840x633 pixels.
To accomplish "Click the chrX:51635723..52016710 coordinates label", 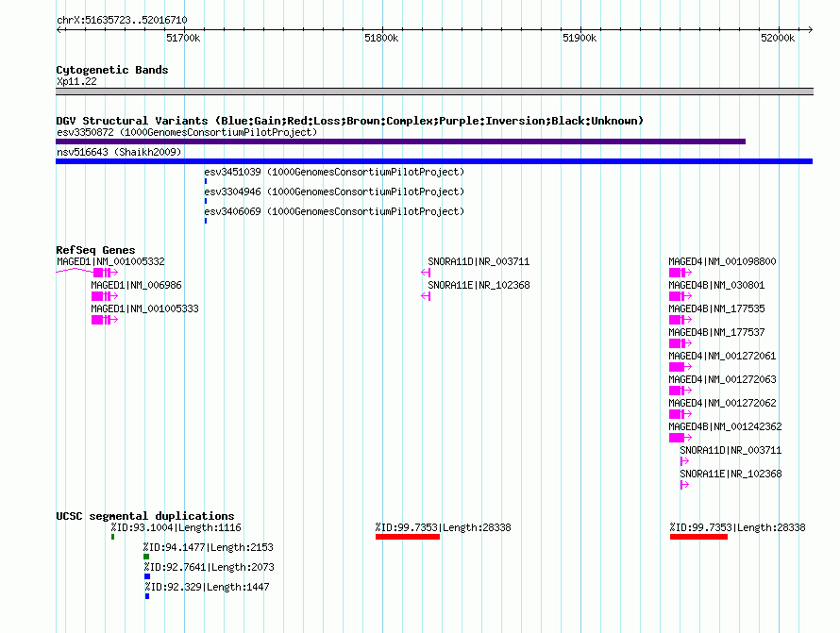I will pos(122,21).
